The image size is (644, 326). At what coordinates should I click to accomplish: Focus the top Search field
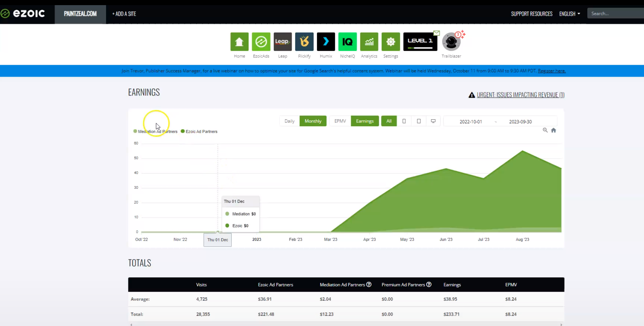click(x=615, y=14)
